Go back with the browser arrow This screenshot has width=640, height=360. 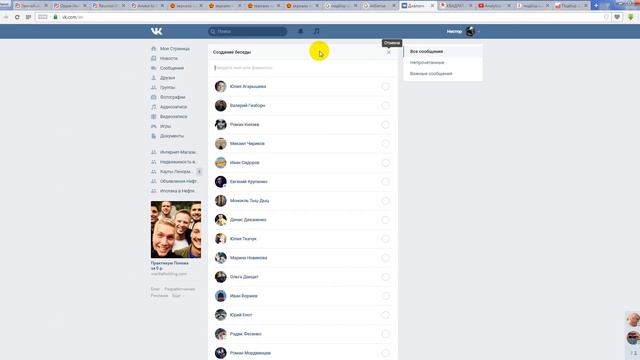6,17
